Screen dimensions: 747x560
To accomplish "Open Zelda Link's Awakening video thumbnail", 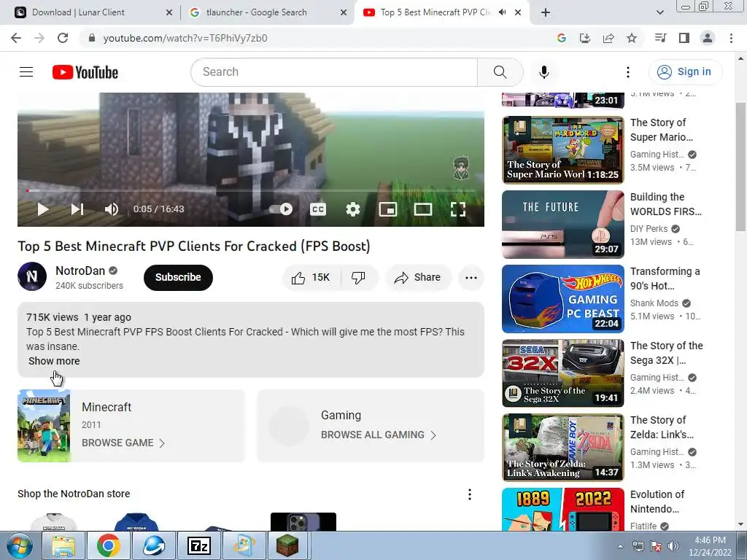I will [563, 448].
